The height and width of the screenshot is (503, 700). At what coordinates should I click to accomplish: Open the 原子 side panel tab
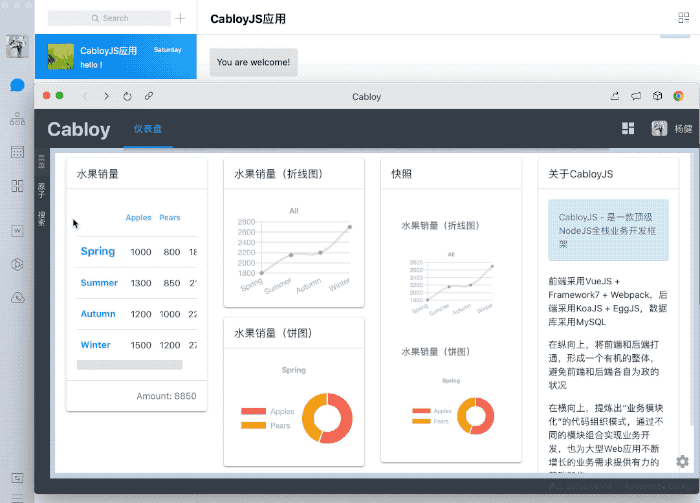coord(42,190)
